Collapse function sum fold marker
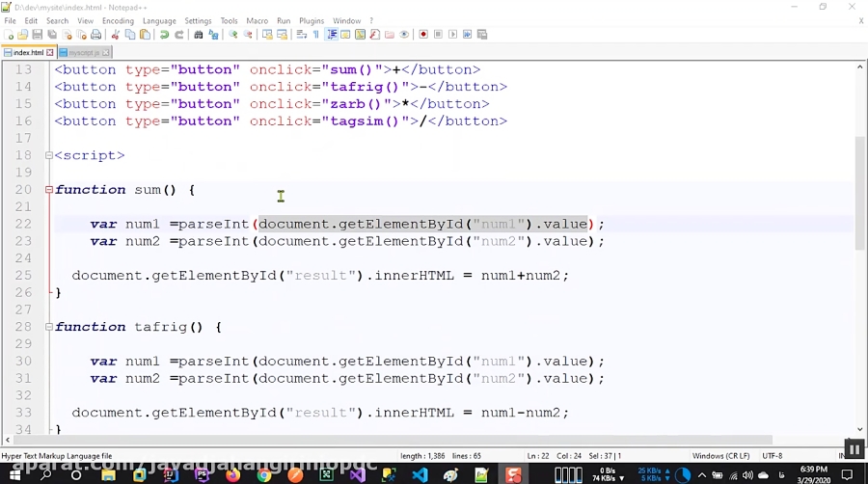 (x=49, y=190)
